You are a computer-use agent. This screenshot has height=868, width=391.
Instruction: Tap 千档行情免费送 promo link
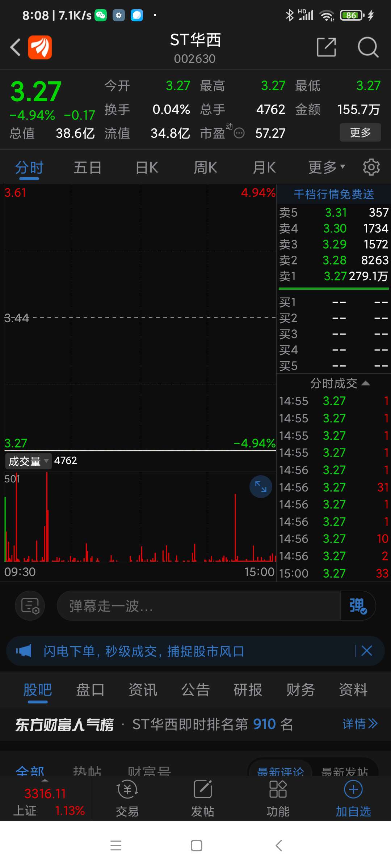[334, 194]
